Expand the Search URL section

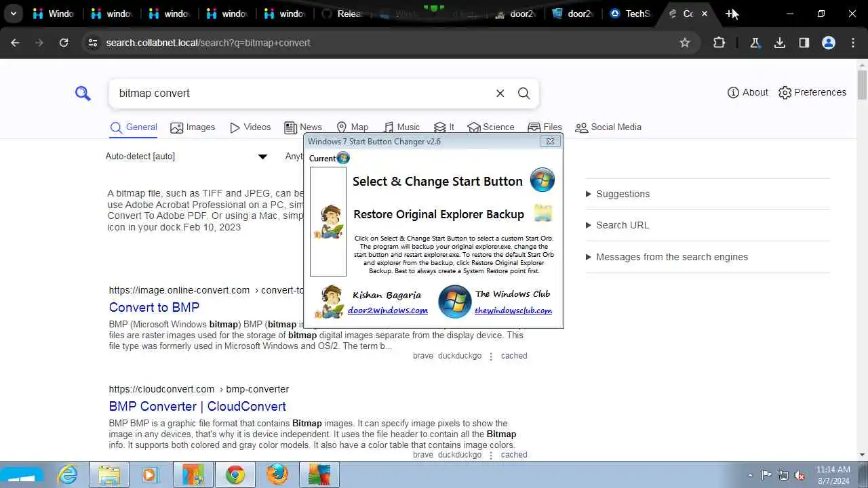tap(618, 225)
